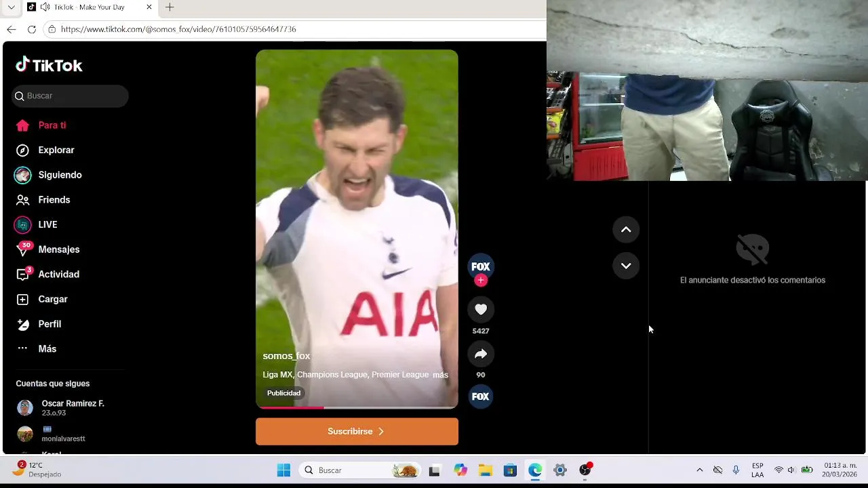The width and height of the screenshot is (868, 488).
Task: Close the TikTok browser tab
Action: pos(149,7)
